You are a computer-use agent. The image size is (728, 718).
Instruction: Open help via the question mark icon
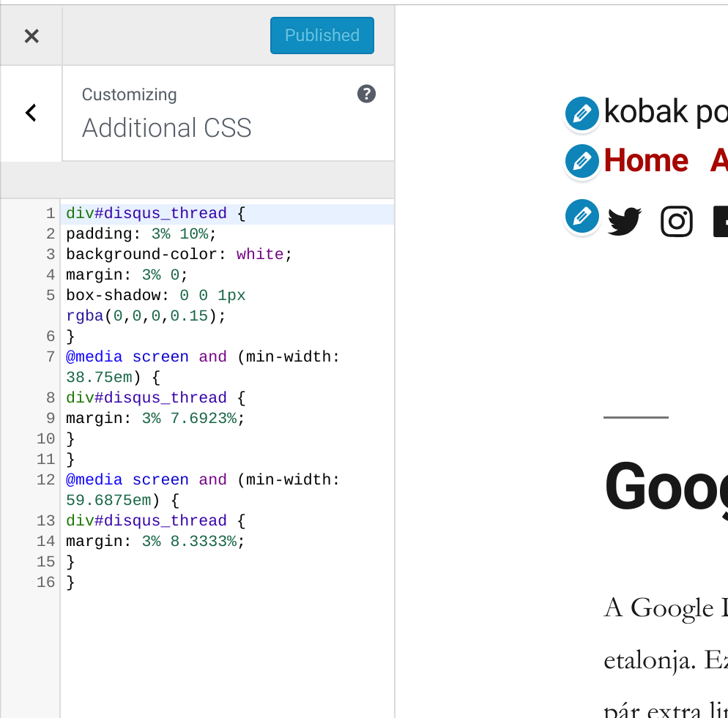tap(366, 94)
